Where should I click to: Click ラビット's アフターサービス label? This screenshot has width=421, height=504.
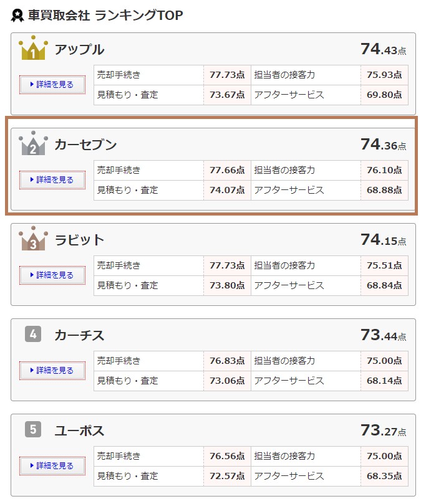(289, 285)
